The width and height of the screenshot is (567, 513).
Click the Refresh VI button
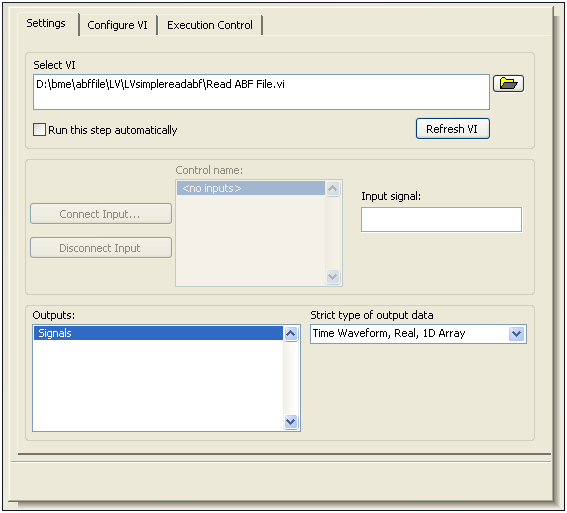coord(453,129)
